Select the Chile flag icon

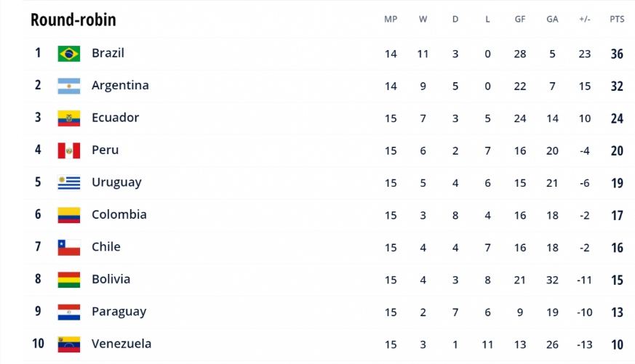pyautogui.click(x=69, y=248)
